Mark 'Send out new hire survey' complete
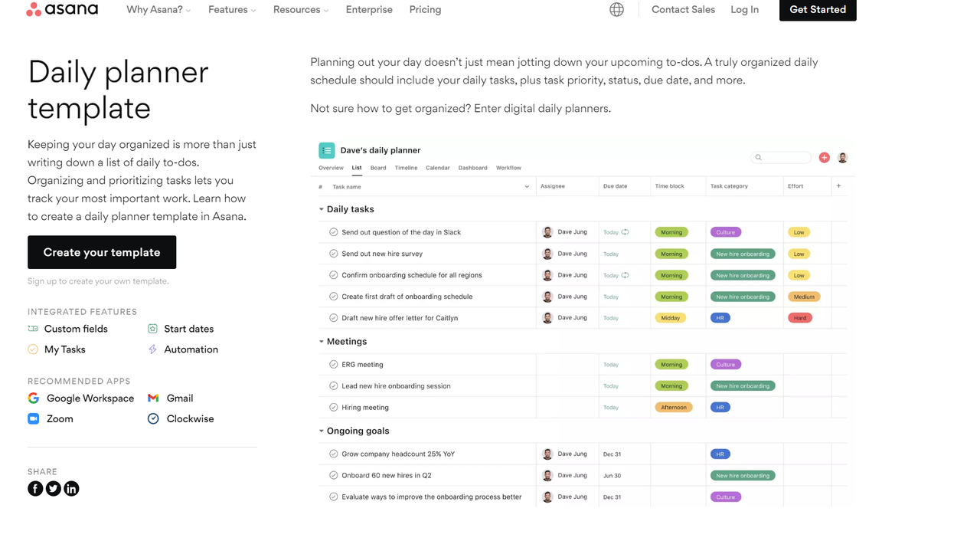 [334, 254]
